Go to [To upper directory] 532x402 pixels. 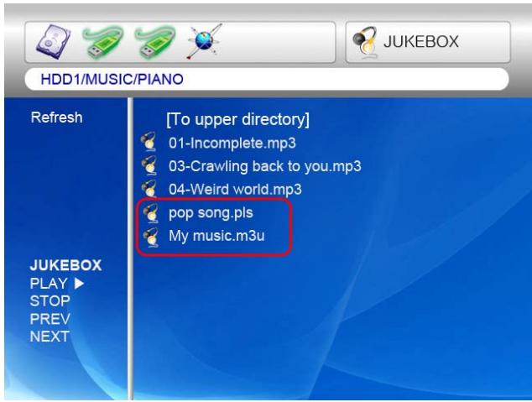[x=238, y=118]
